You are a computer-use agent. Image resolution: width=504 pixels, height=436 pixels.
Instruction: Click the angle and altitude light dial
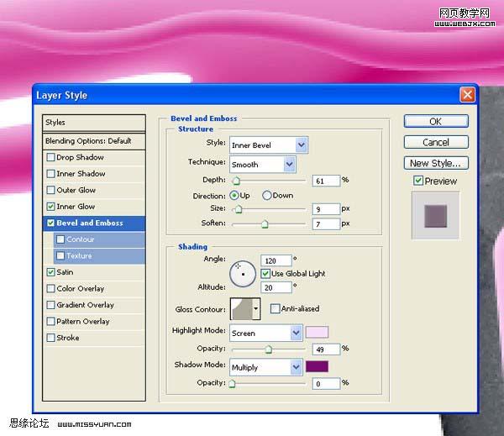(243, 274)
